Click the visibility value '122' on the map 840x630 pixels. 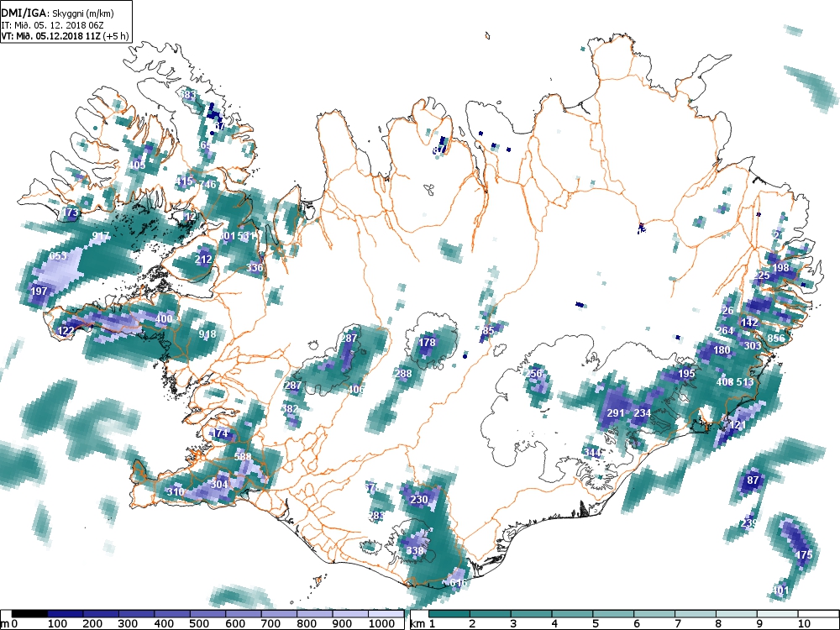click(x=66, y=330)
